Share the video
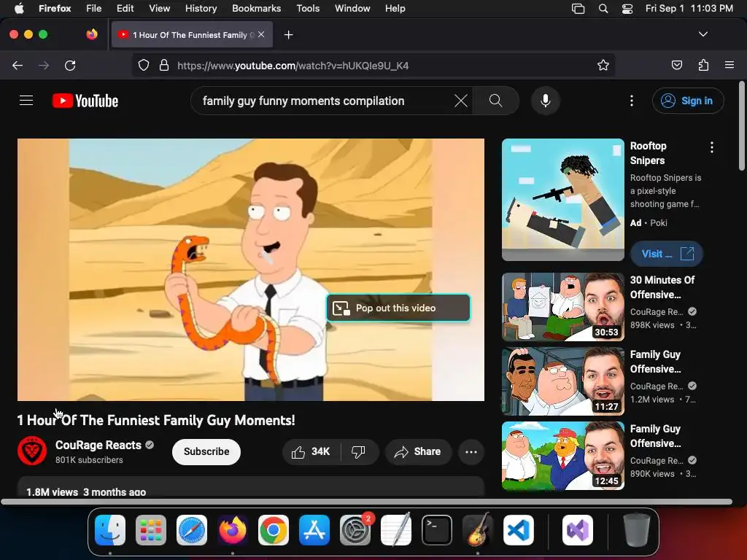 click(418, 451)
